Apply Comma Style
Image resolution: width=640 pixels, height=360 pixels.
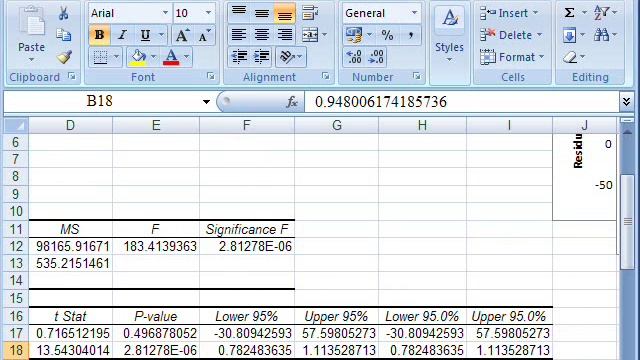point(411,35)
